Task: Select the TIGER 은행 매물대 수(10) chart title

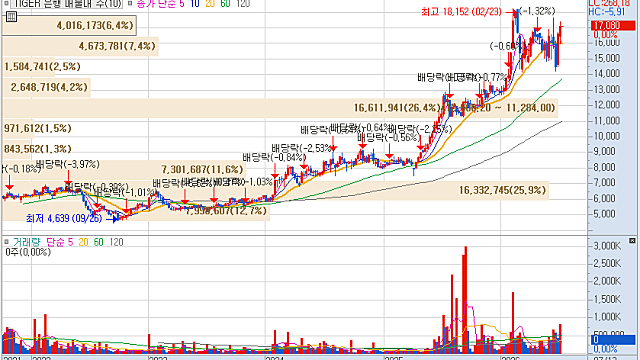Action: pyautogui.click(x=68, y=4)
